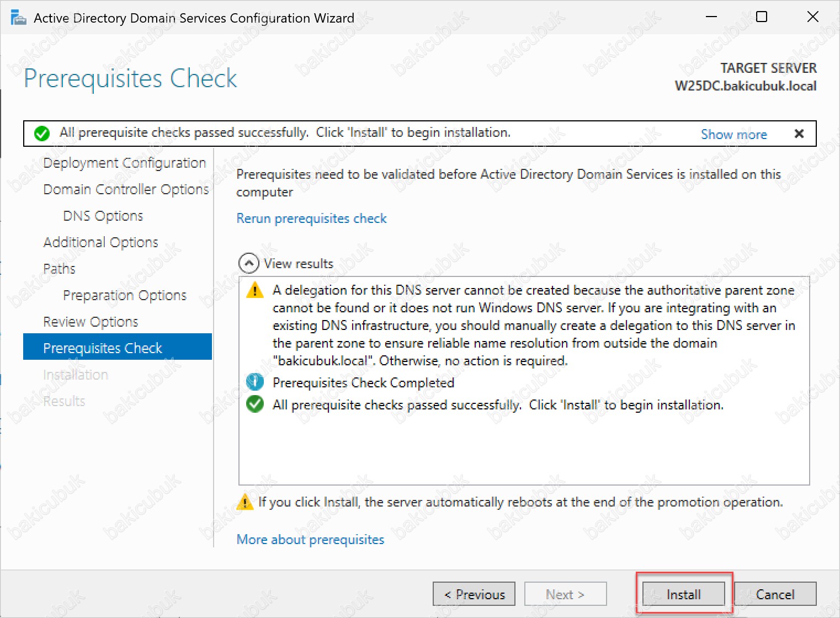Click the Install button
Image resolution: width=840 pixels, height=618 pixels.
684,594
